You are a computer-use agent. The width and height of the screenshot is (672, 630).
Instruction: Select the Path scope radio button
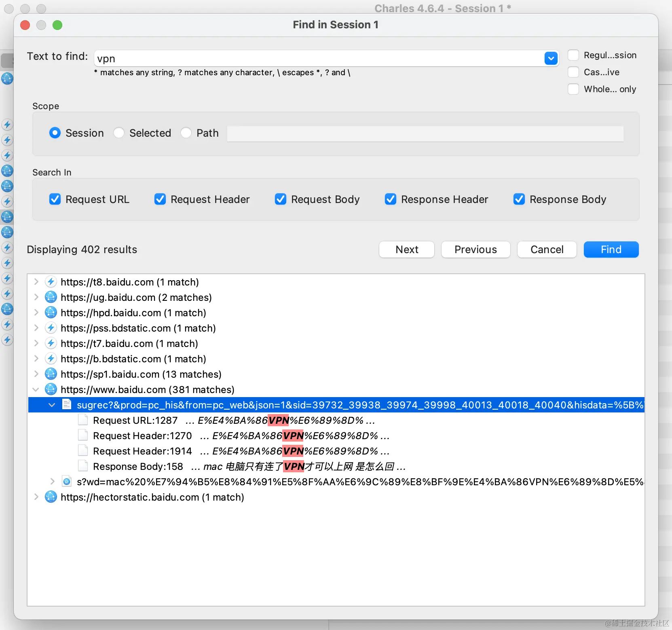186,133
